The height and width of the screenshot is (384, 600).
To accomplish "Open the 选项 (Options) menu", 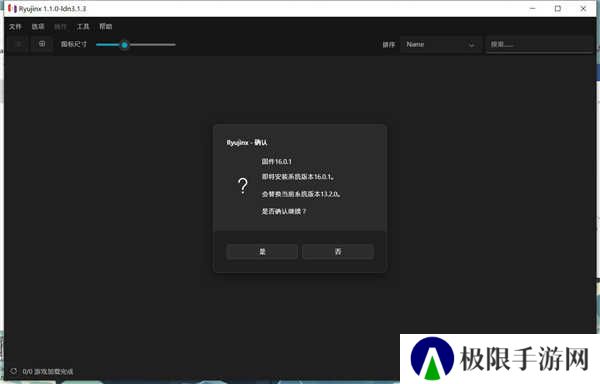I will click(x=38, y=27).
